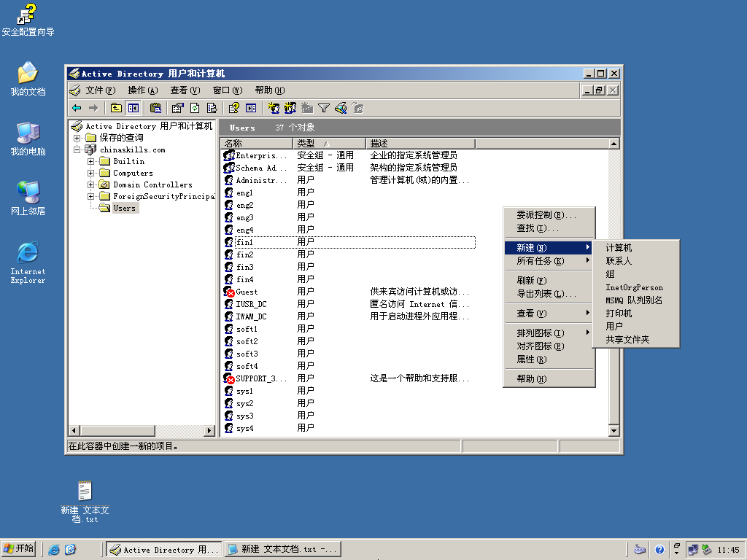
Task: Collapse the chinaskills.com domain node
Action: [77, 149]
